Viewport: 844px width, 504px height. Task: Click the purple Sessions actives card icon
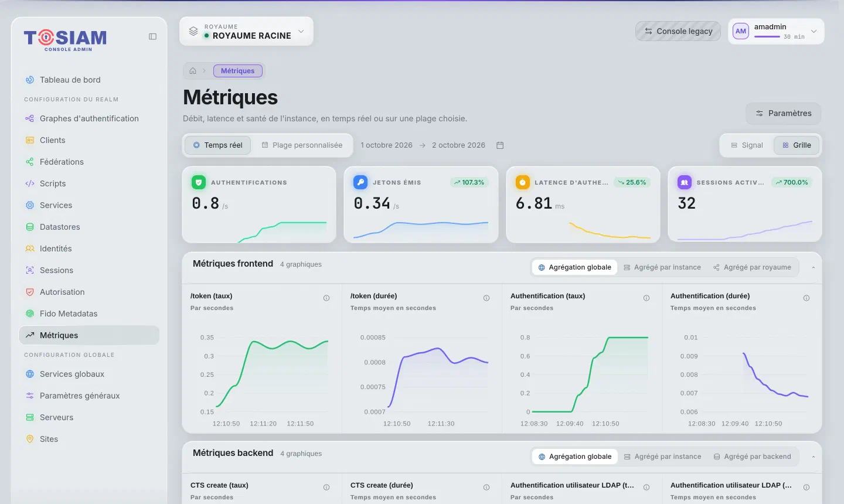pos(684,182)
